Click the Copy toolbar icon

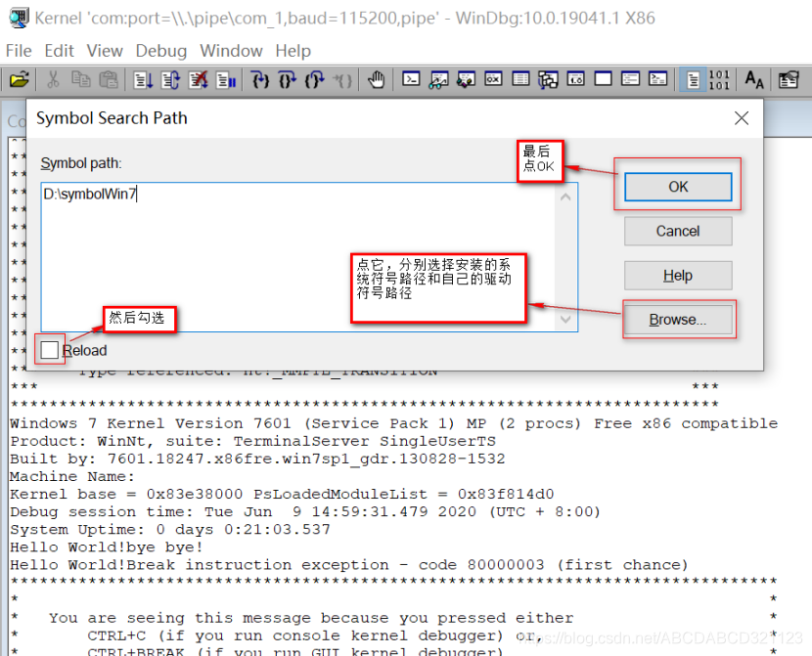(x=81, y=79)
